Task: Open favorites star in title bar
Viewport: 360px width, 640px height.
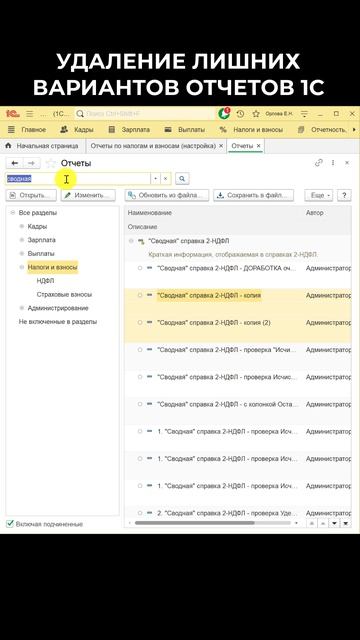Action: pyautogui.click(x=256, y=114)
